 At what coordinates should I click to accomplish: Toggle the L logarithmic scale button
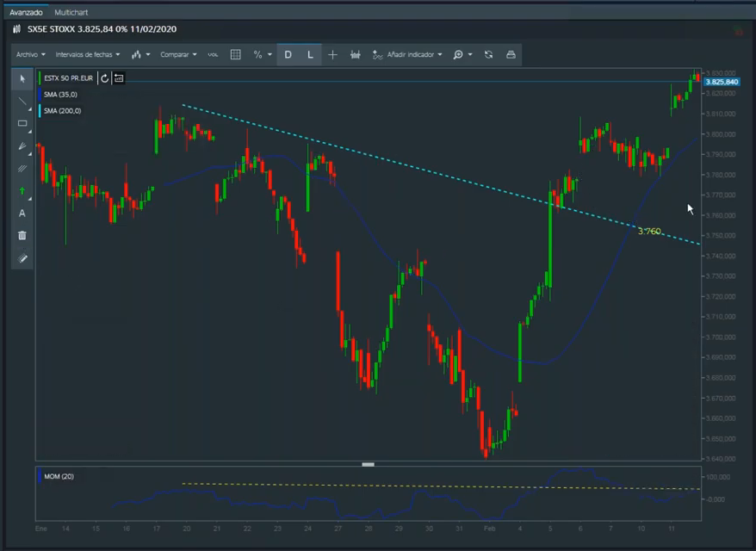click(311, 54)
